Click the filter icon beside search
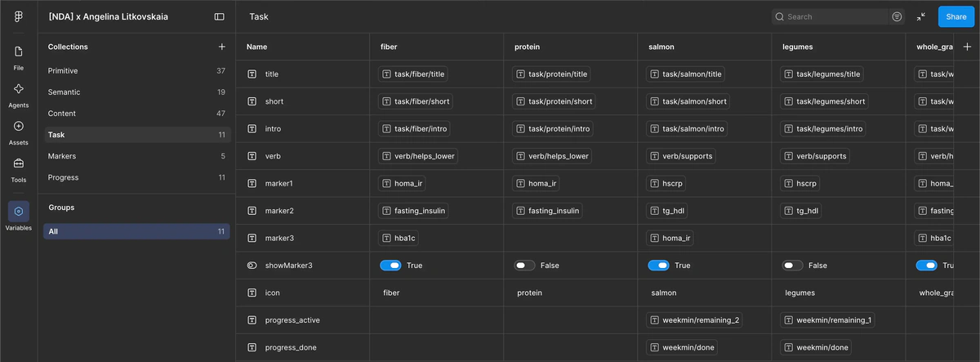Viewport: 980px width, 362px height. click(x=897, y=16)
